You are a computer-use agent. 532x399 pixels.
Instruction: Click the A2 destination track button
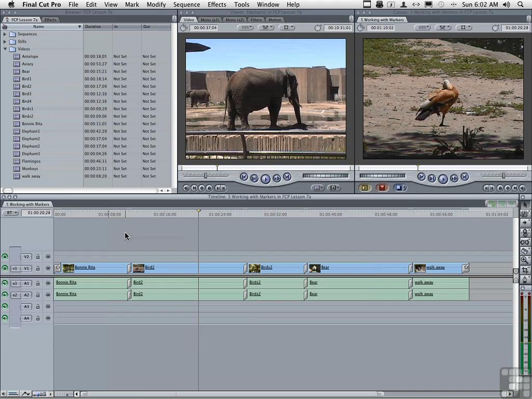[x=26, y=295]
